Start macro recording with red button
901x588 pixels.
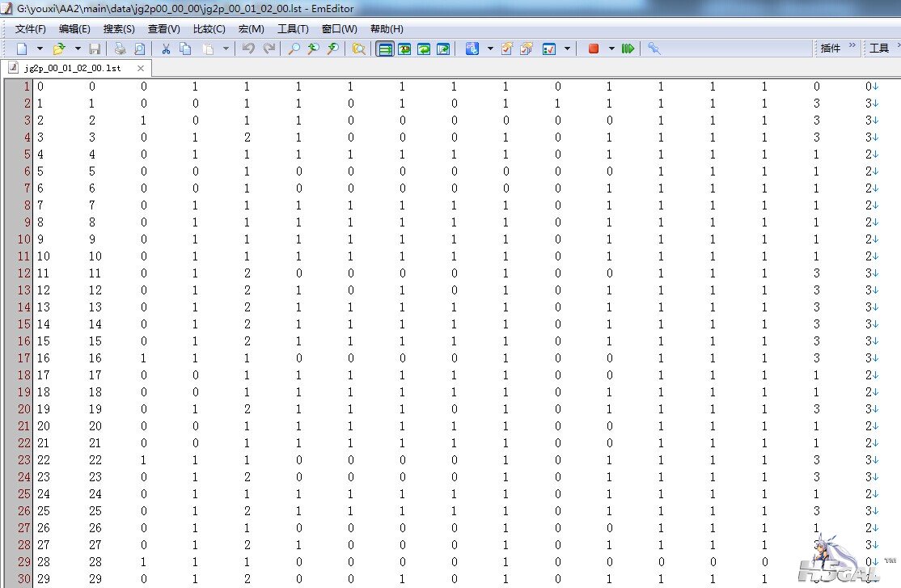click(x=594, y=49)
